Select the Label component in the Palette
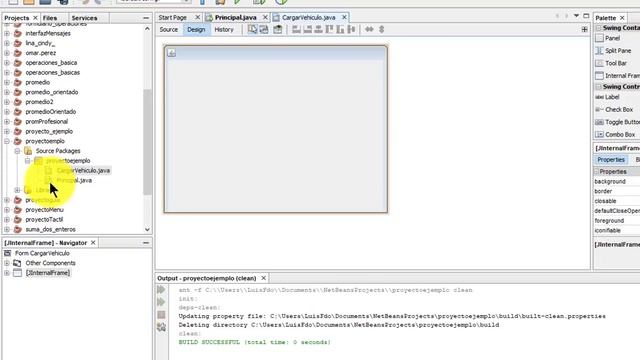640x360 pixels. click(x=607, y=97)
